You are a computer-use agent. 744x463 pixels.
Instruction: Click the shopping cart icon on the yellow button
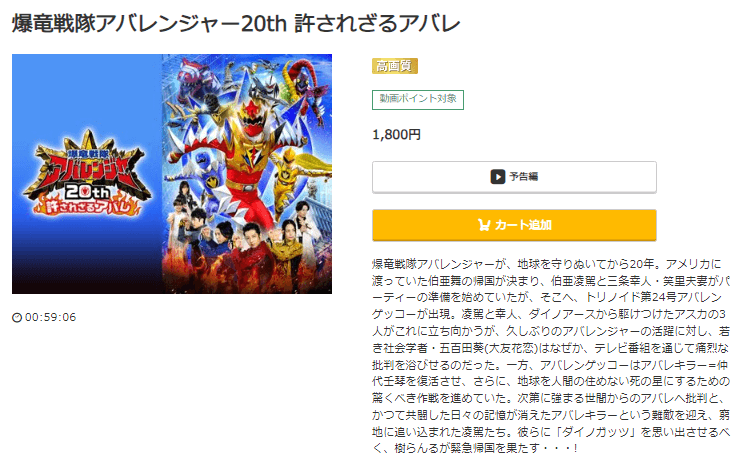pos(484,225)
